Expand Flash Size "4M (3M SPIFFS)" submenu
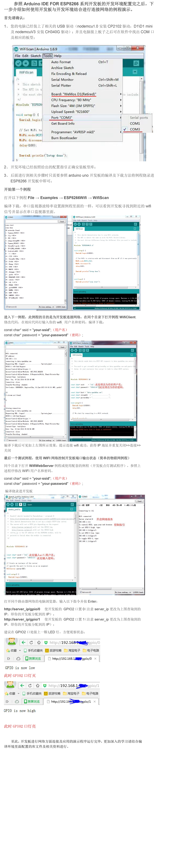This screenshot has height=868, width=170. tap(82, 106)
